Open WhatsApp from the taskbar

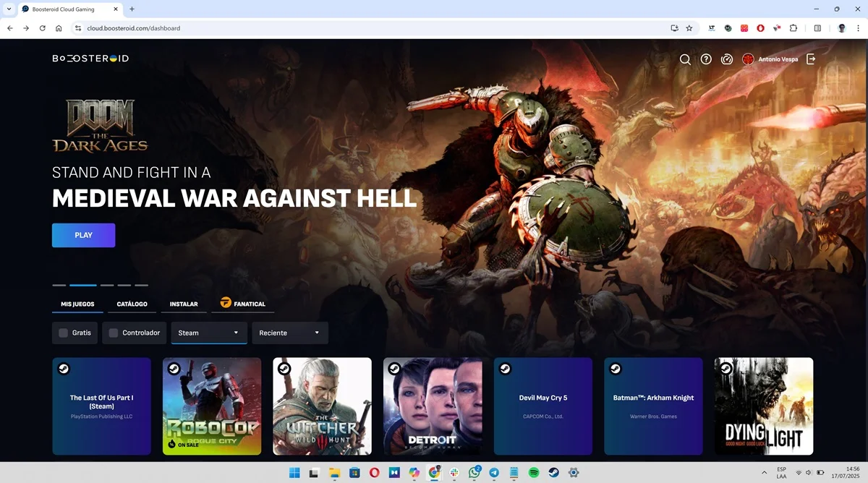point(475,472)
